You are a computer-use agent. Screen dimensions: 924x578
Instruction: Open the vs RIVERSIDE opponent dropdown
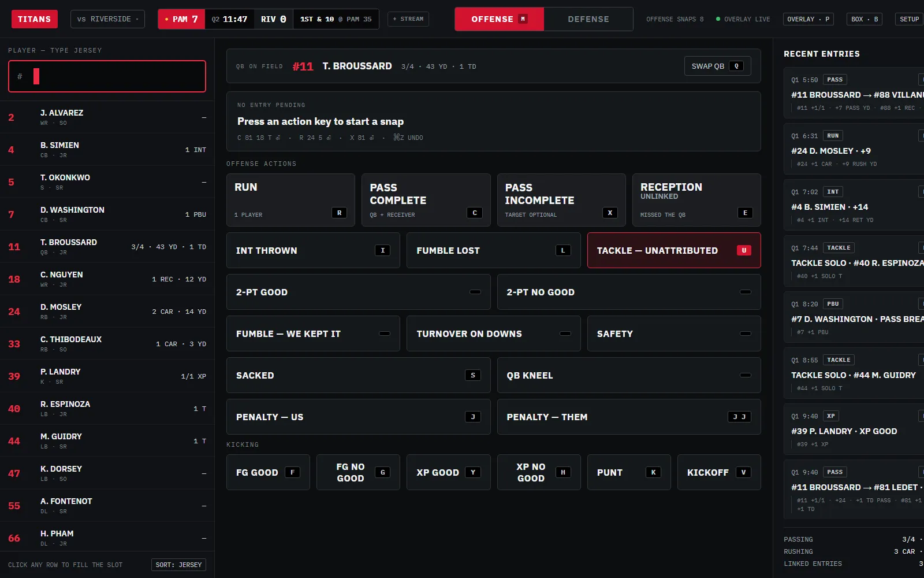tap(108, 19)
